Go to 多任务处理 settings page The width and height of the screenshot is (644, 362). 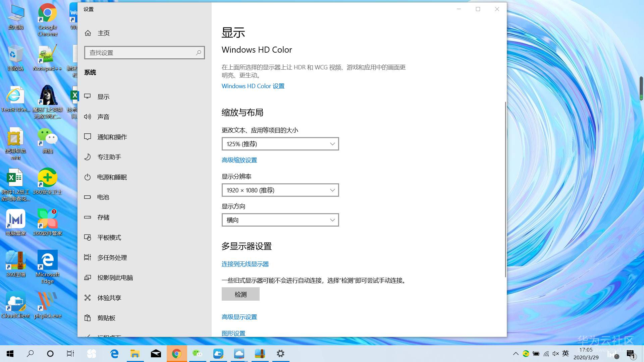[112, 257]
